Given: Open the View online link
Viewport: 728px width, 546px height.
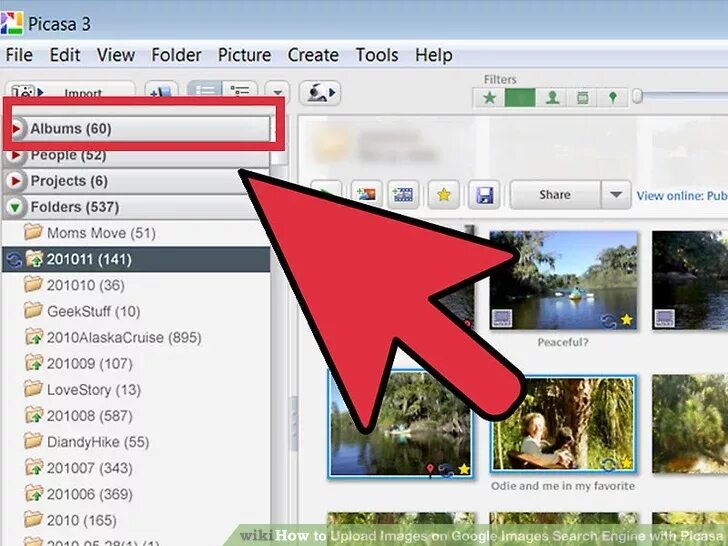Looking at the screenshot, I should pos(682,195).
